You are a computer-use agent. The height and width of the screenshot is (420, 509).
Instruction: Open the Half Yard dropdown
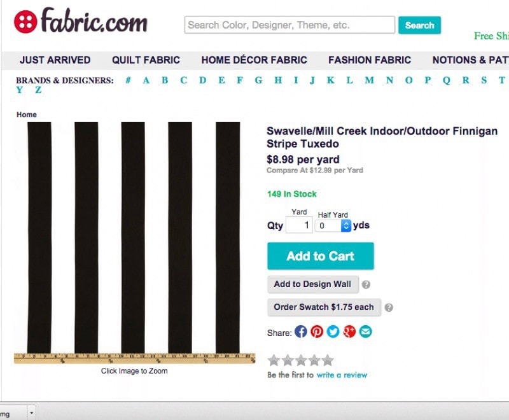pos(333,225)
